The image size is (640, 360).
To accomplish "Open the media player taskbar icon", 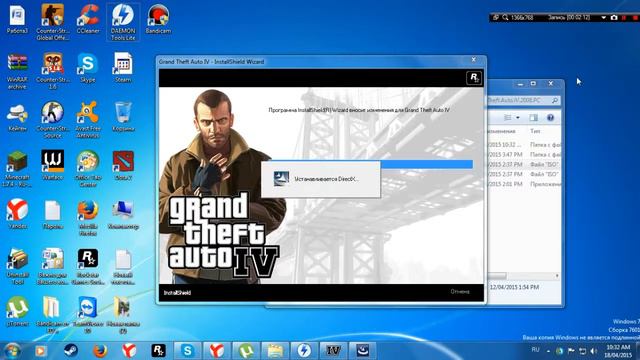I will [x=41, y=351].
